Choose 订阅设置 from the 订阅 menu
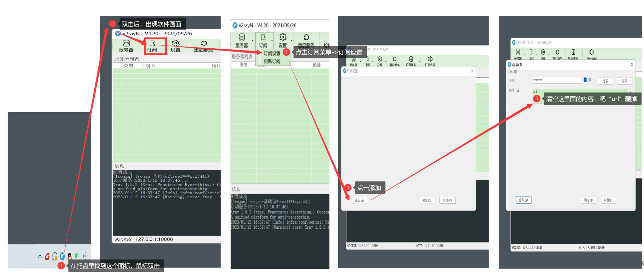The image size is (644, 272). click(x=272, y=53)
